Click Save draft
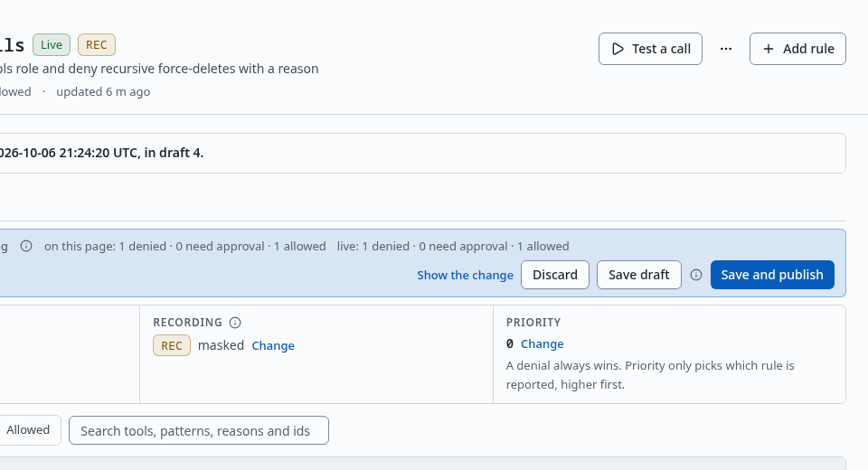 tap(639, 275)
